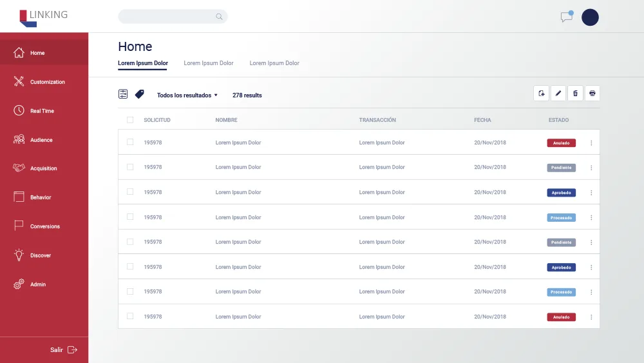Check the first row Anulado checkbox
Screen dimensions: 644x363
(x=130, y=142)
